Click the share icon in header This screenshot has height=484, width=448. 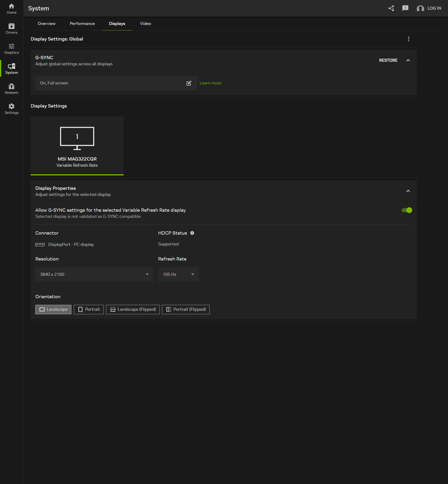391,8
